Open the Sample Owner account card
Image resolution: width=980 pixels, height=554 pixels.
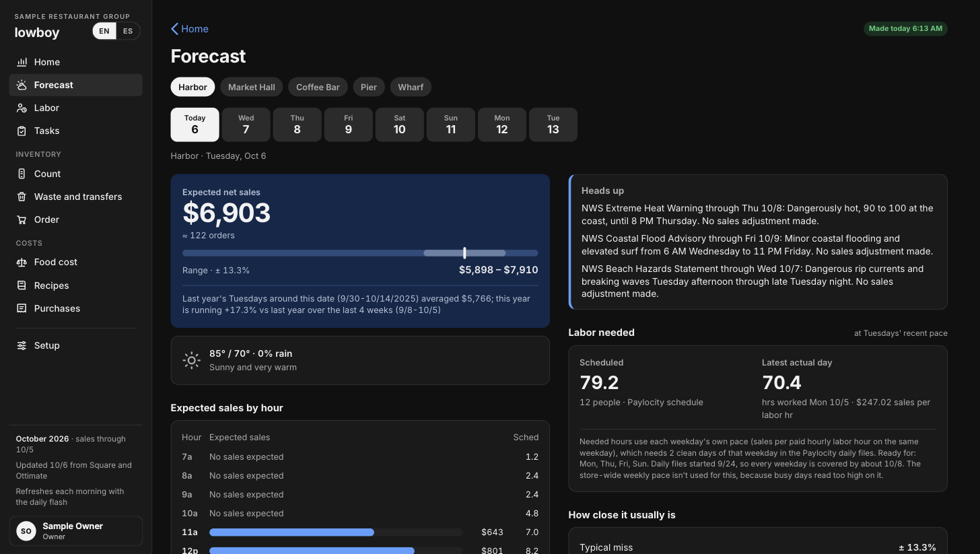[75, 531]
